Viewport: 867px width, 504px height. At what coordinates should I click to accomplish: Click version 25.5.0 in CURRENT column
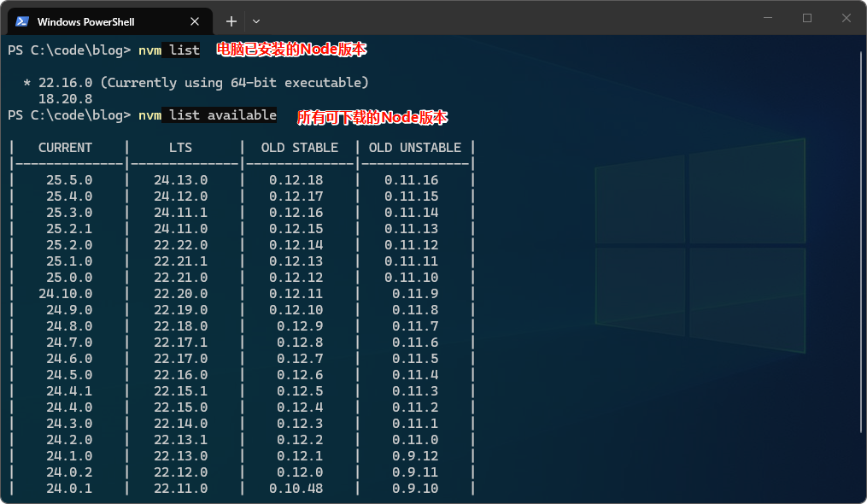(x=69, y=180)
